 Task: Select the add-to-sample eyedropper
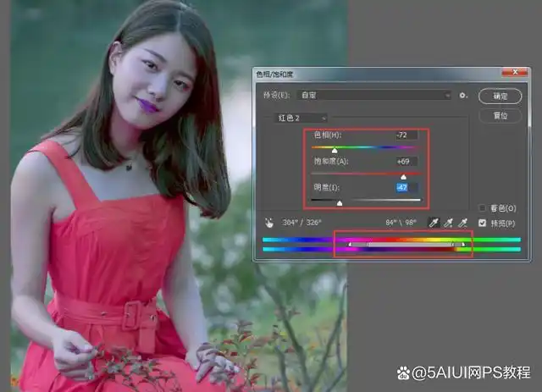pos(449,223)
